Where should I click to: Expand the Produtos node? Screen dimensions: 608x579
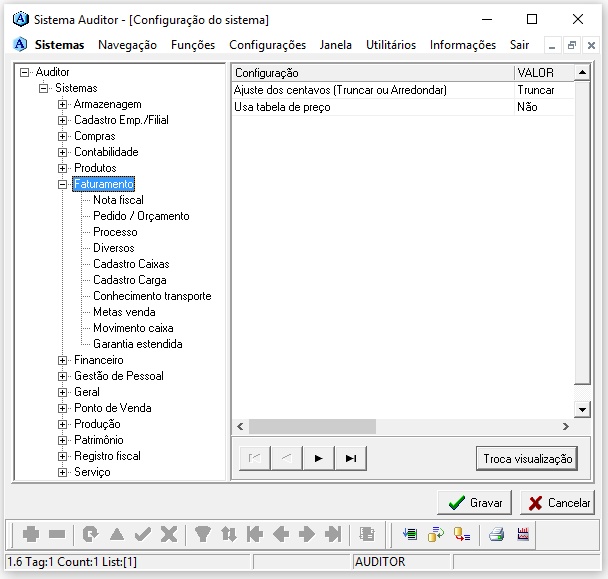pos(62,168)
